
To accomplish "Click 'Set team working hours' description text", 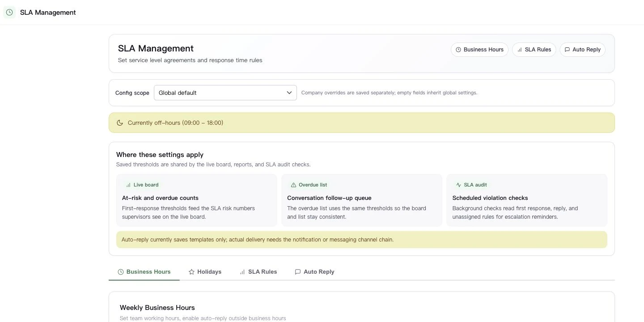I will coord(203,318).
